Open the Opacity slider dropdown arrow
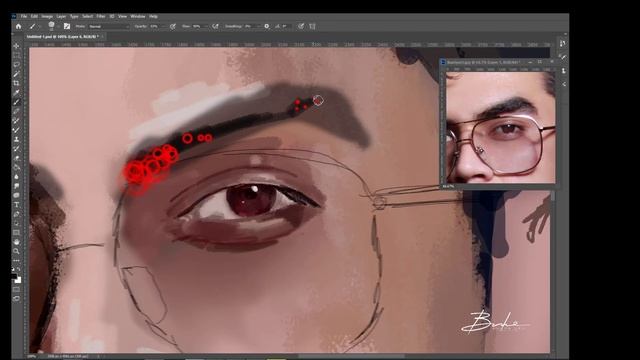This screenshot has width=640, height=360. [x=164, y=27]
